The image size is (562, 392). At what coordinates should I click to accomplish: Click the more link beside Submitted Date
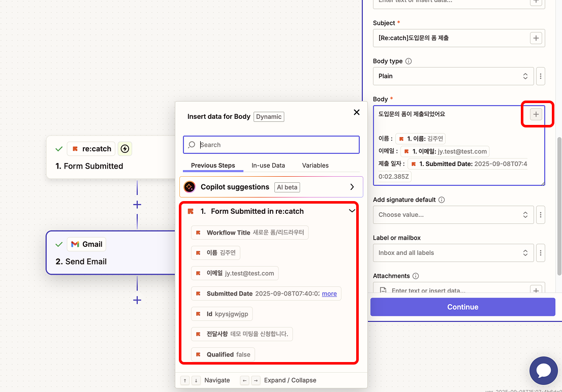coord(329,293)
